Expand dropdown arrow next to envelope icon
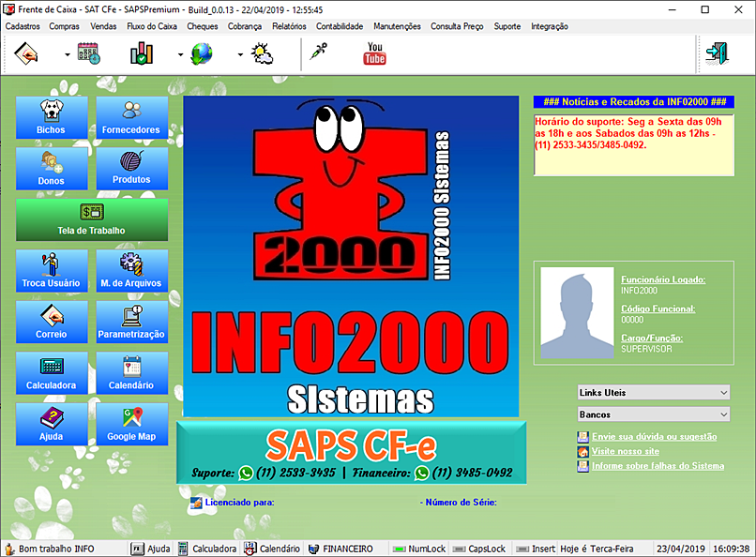756x557 pixels. point(67,54)
